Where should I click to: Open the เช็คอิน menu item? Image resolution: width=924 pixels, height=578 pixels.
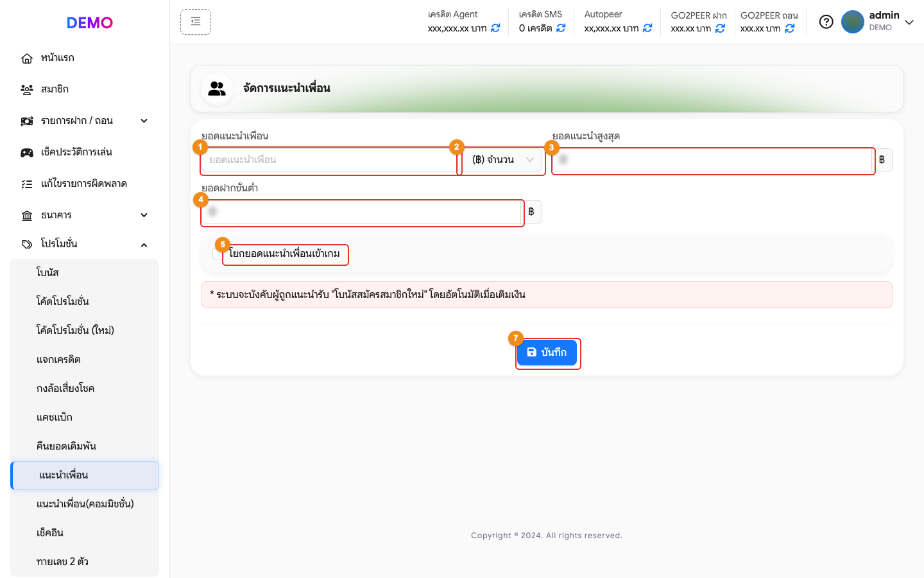coord(85,533)
